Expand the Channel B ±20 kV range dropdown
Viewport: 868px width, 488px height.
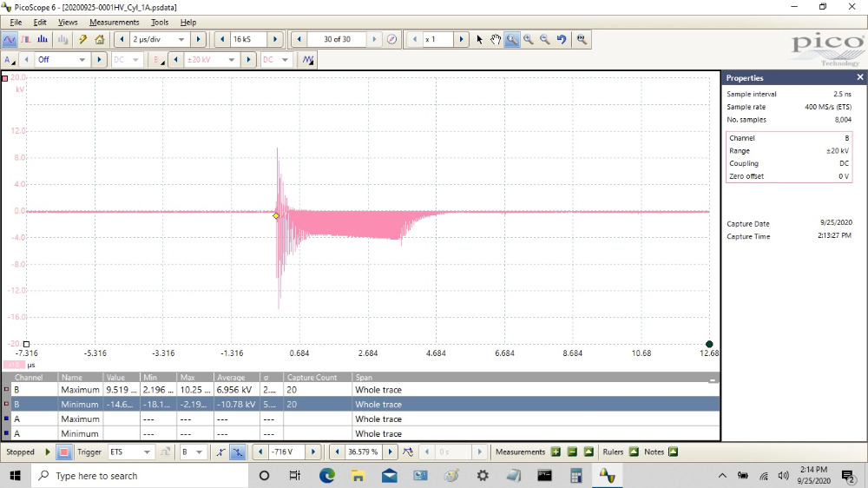tap(233, 60)
